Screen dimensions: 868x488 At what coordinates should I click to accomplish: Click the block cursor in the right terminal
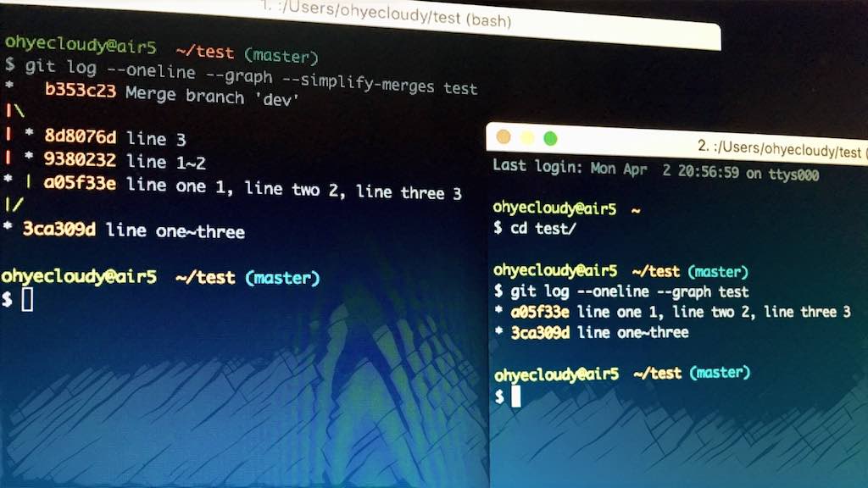pos(515,396)
